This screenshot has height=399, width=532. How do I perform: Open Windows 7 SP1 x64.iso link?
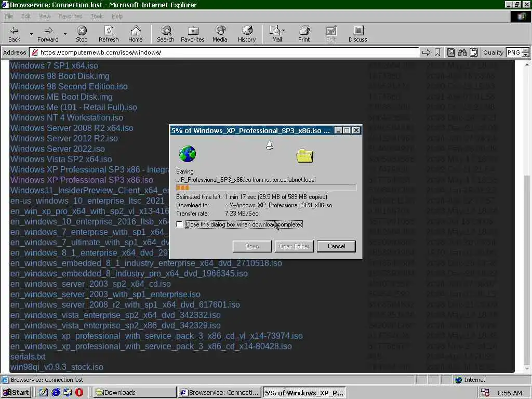[x=54, y=66]
